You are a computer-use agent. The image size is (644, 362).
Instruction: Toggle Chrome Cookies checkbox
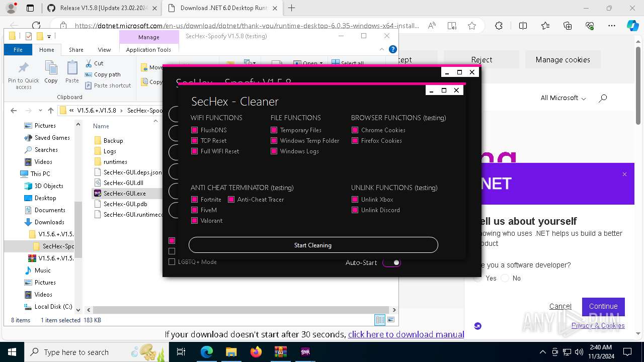point(355,130)
